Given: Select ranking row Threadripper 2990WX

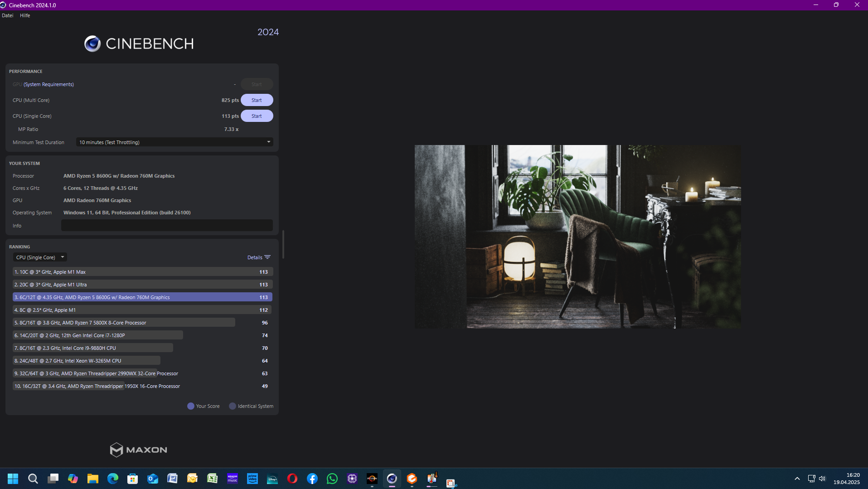Looking at the screenshot, I should [x=143, y=373].
